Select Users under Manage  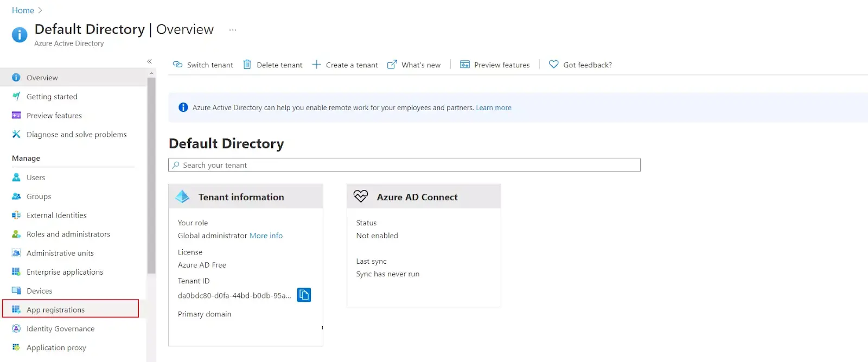coord(73,177)
